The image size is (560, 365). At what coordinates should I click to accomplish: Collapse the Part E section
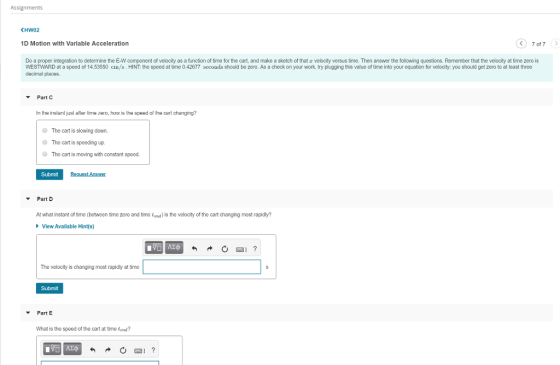(28, 313)
